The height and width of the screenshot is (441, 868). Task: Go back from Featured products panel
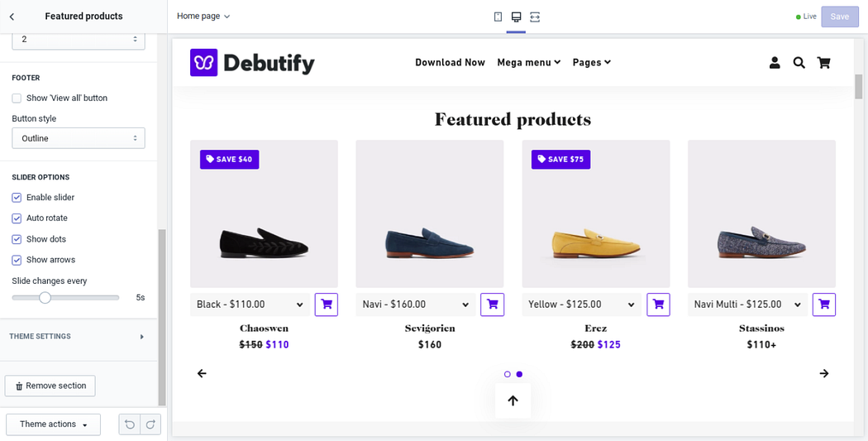[x=12, y=17]
